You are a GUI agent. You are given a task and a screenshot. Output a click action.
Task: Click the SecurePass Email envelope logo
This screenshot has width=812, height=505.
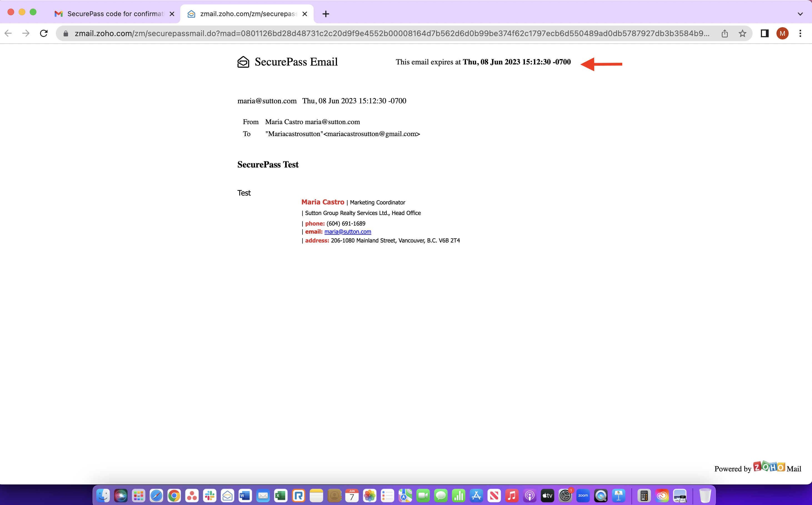coord(243,62)
